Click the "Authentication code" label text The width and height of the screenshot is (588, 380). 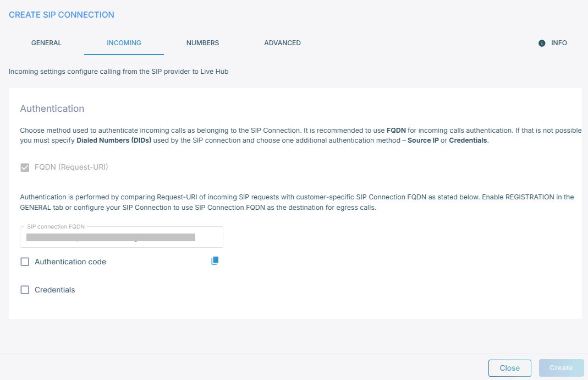[x=70, y=262]
